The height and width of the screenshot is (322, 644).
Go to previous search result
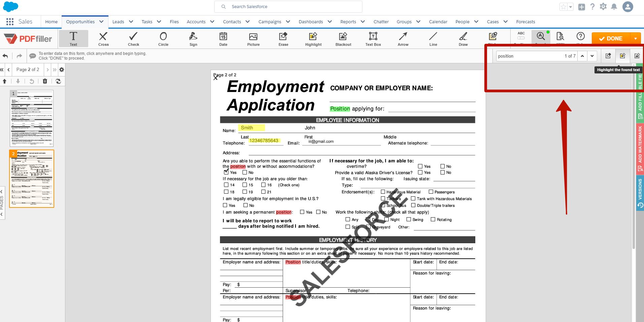[x=582, y=56]
